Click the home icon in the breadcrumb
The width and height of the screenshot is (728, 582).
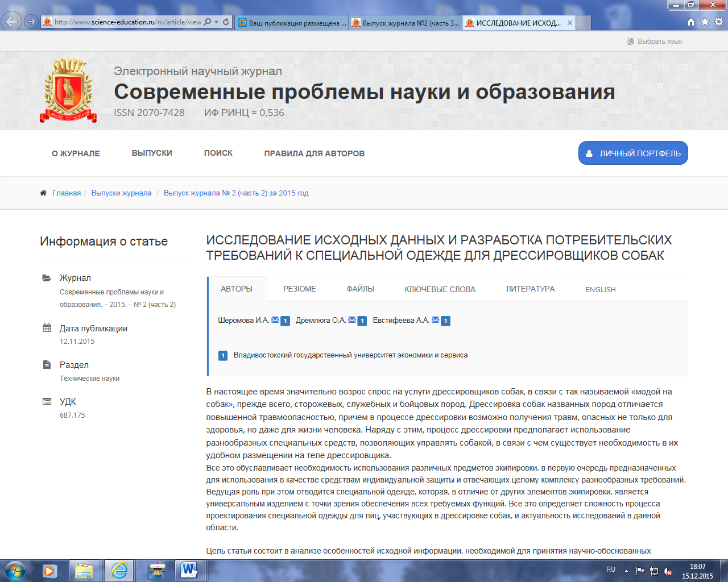click(43, 193)
